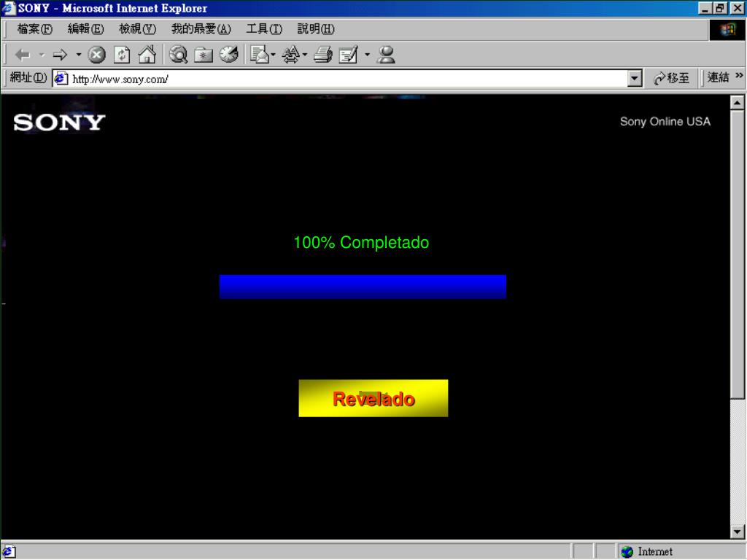The image size is (747, 560).
Task: Stop loading the page
Action: (97, 55)
